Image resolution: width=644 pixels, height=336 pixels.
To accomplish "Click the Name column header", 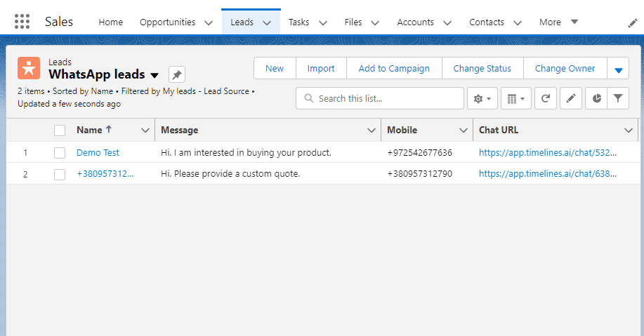I will click(89, 130).
